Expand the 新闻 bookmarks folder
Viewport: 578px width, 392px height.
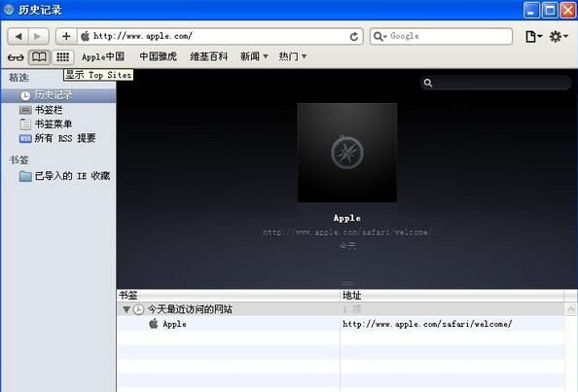[x=254, y=56]
